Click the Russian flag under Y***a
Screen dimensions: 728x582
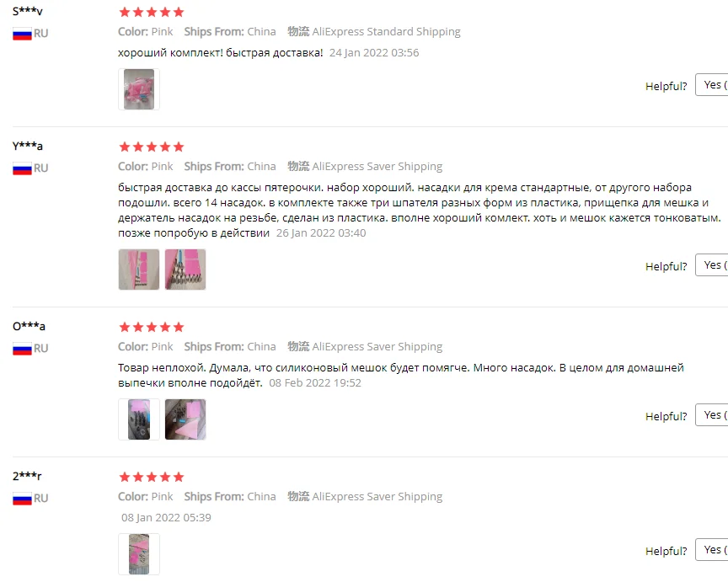click(x=22, y=168)
